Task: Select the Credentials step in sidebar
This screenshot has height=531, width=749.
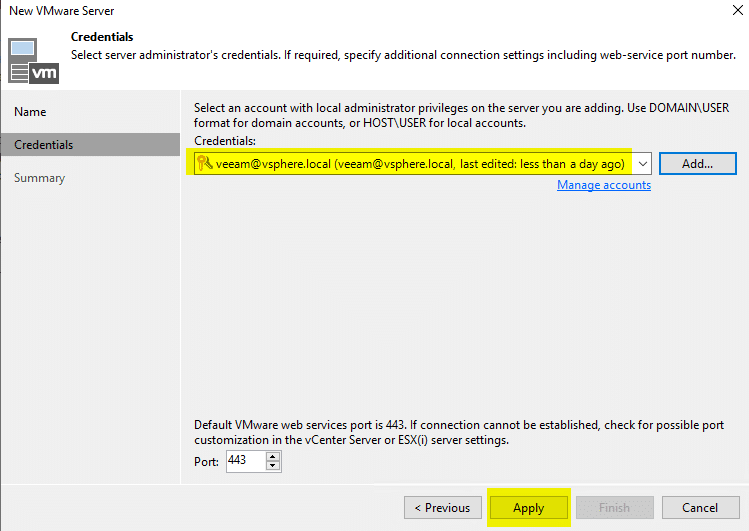Action: (x=90, y=145)
